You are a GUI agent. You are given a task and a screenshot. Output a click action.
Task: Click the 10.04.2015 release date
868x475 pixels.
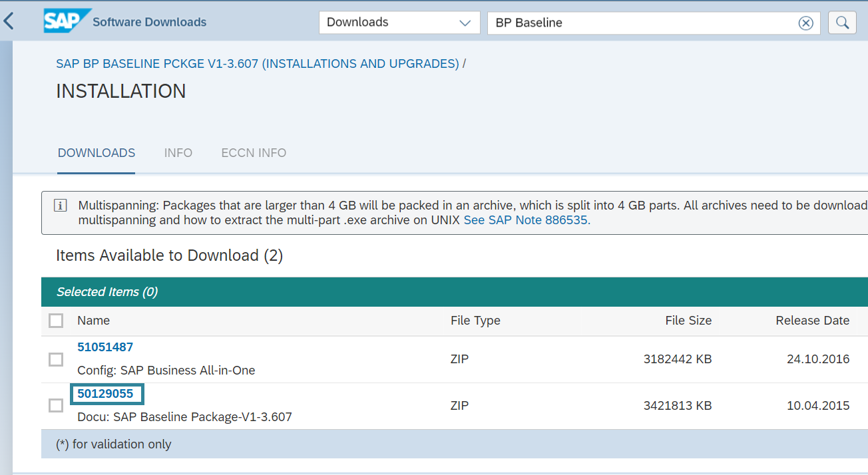818,406
